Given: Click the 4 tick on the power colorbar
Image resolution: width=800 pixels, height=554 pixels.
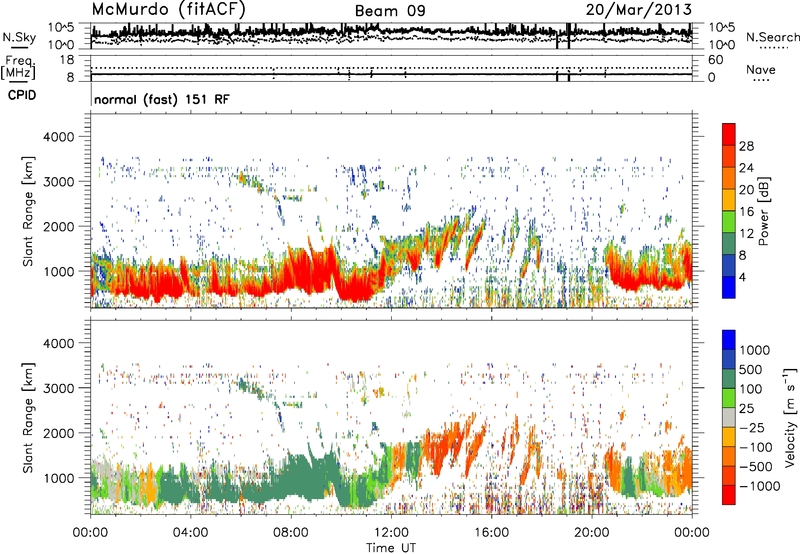Looking at the screenshot, I should 743,277.
